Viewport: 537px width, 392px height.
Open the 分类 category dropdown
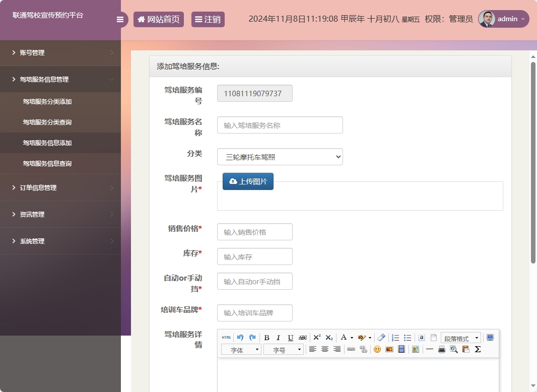[280, 157]
